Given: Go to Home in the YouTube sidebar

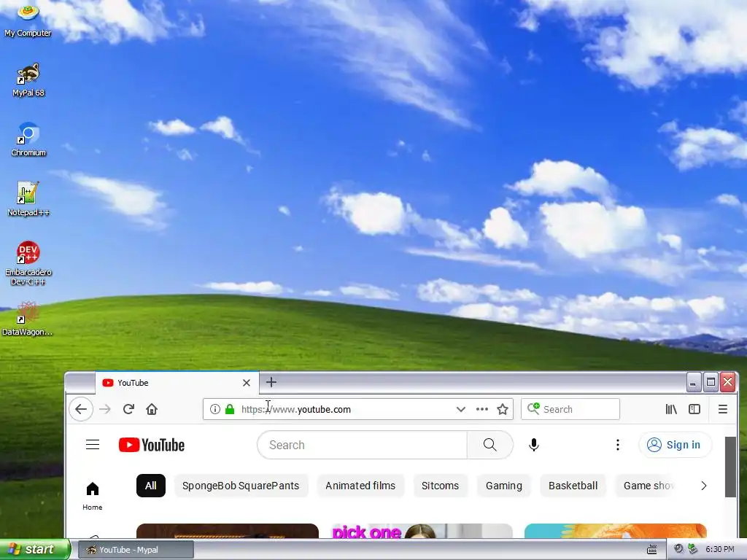Looking at the screenshot, I should pyautogui.click(x=93, y=496).
